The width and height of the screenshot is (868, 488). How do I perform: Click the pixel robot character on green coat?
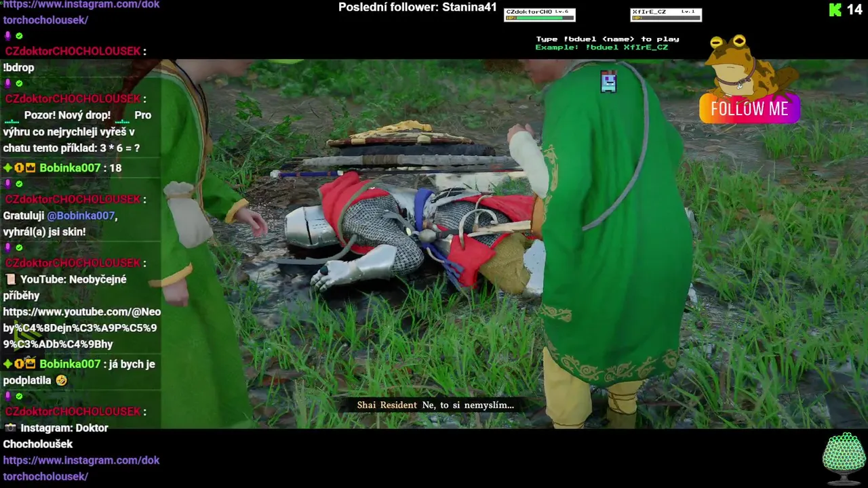pyautogui.click(x=608, y=81)
